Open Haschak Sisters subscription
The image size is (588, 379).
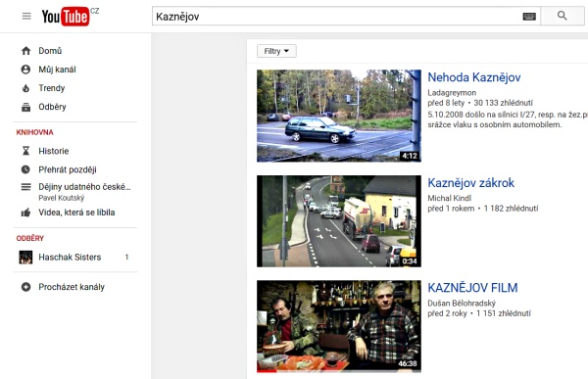coord(70,258)
